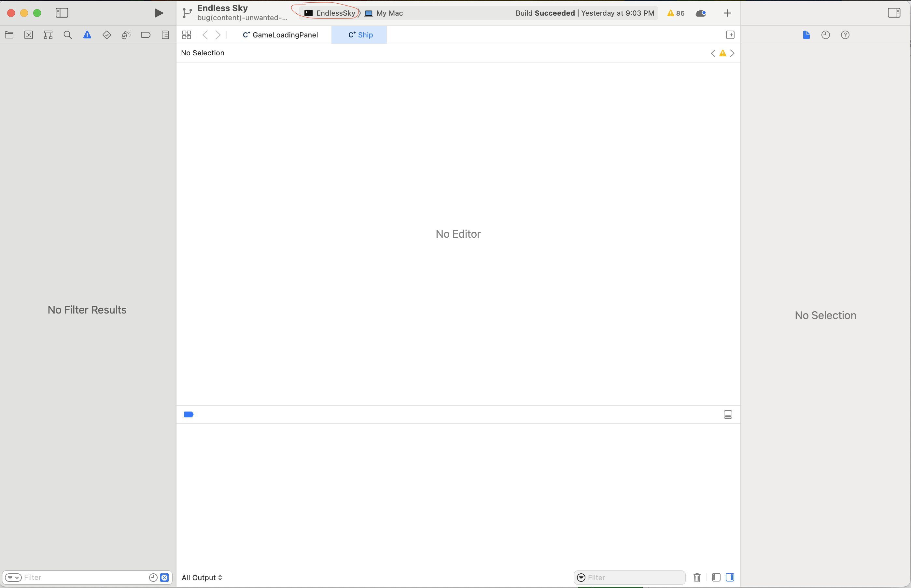
Task: Open the Breakpoint navigator tag icon
Action: click(x=146, y=35)
